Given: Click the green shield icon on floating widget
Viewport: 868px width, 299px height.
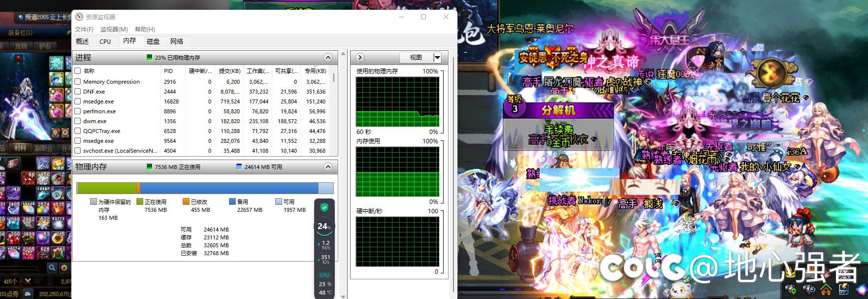Looking at the screenshot, I should [324, 207].
